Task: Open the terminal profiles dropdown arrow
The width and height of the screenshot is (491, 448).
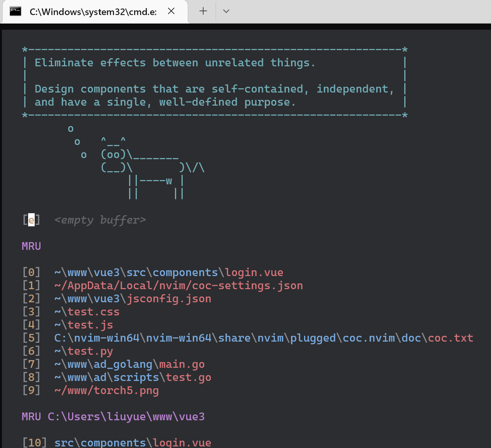Action: click(x=226, y=11)
